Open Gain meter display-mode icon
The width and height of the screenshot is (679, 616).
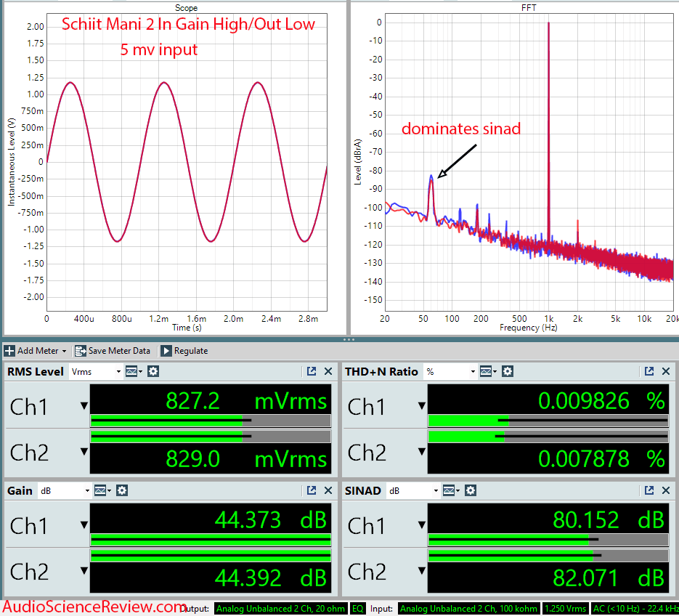pyautogui.click(x=102, y=491)
